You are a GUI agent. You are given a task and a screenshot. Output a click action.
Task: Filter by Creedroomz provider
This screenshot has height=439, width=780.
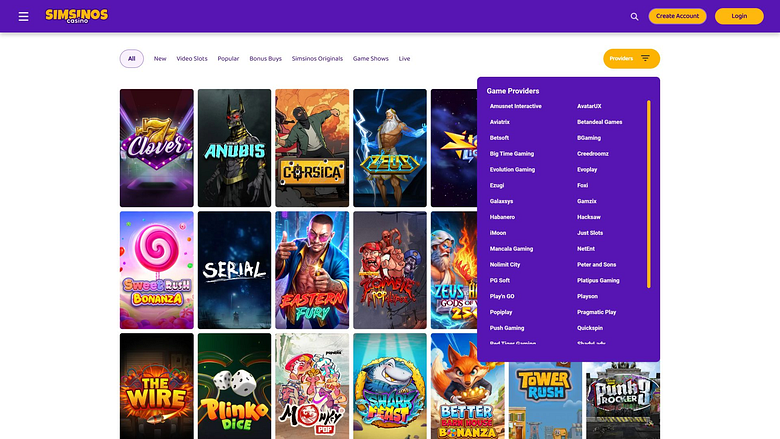[592, 154]
